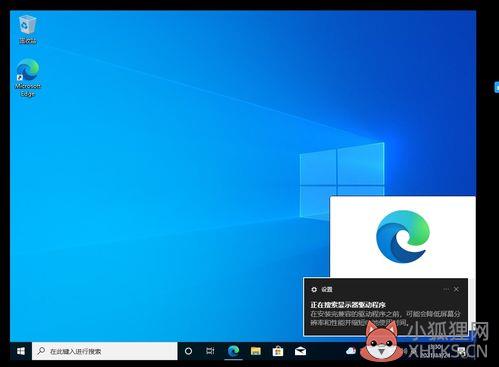Open File Explorer from the taskbar
This screenshot has width=499, height=367.
click(x=256, y=351)
